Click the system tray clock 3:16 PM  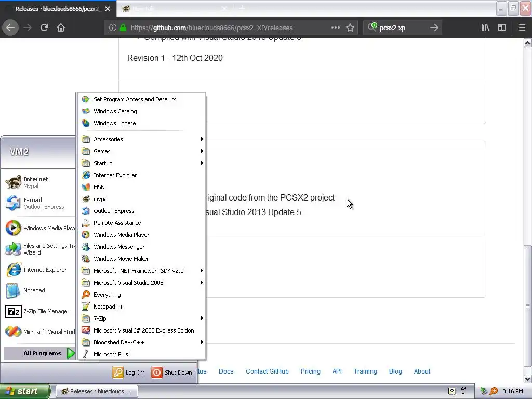513,391
